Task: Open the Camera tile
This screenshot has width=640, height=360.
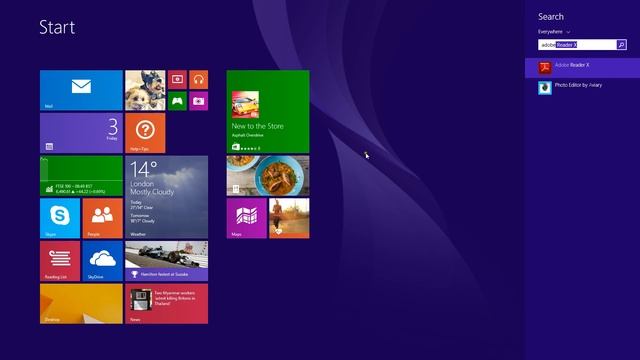Action: point(198,101)
